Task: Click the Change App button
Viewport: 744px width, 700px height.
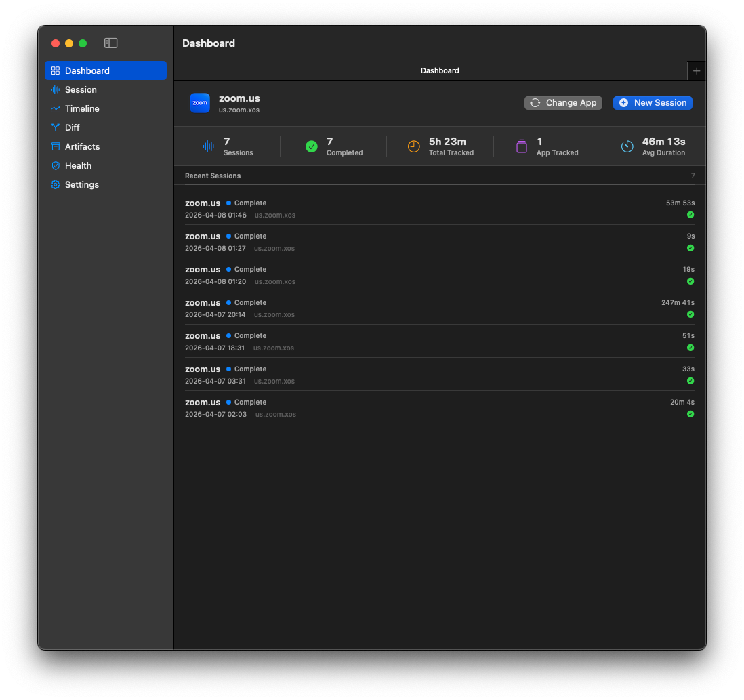Action: click(x=563, y=102)
